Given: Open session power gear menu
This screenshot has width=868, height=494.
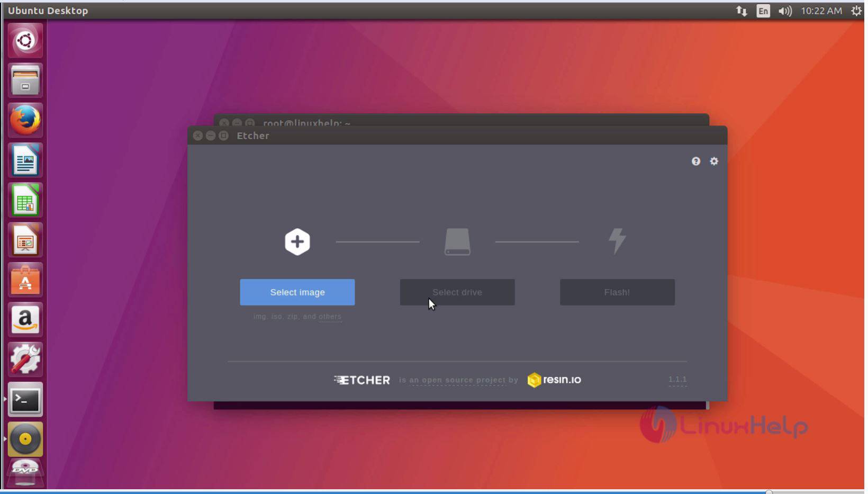Looking at the screenshot, I should (856, 11).
